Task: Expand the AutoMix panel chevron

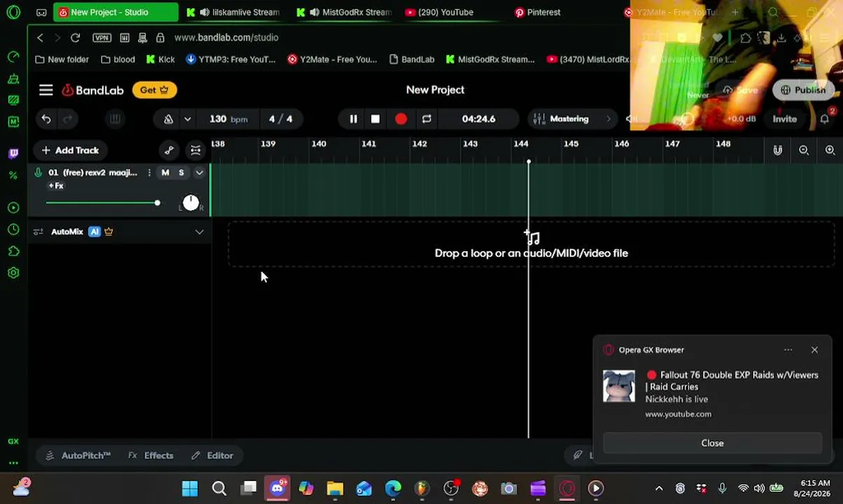Action: [x=200, y=232]
